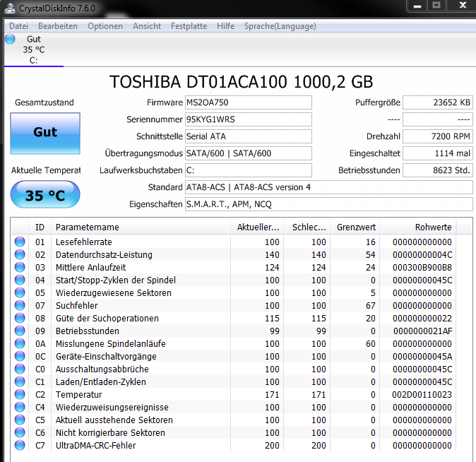Open the Sprache(Language) menu
This screenshot has height=462, width=476.
[x=280, y=26]
